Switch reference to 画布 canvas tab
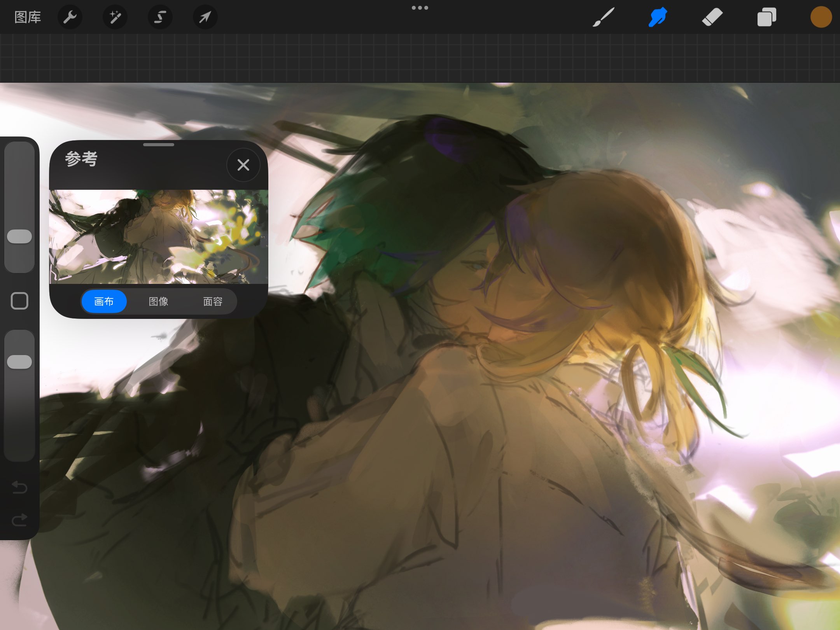Image resolution: width=840 pixels, height=630 pixels. tap(104, 301)
